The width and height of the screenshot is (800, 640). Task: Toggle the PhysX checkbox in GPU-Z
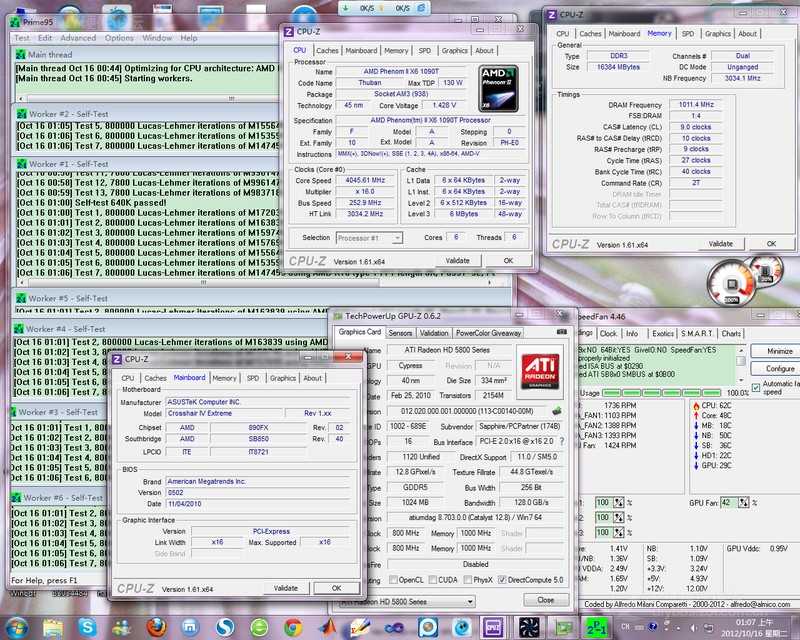coord(467,580)
